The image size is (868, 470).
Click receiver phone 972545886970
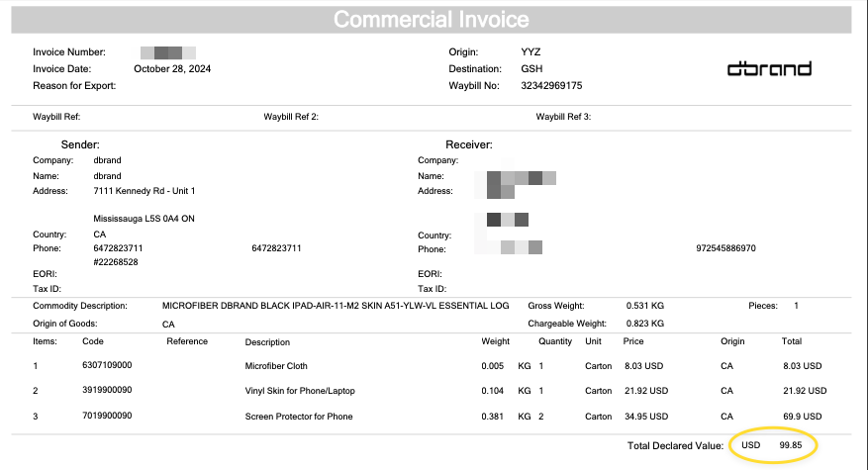(x=725, y=248)
